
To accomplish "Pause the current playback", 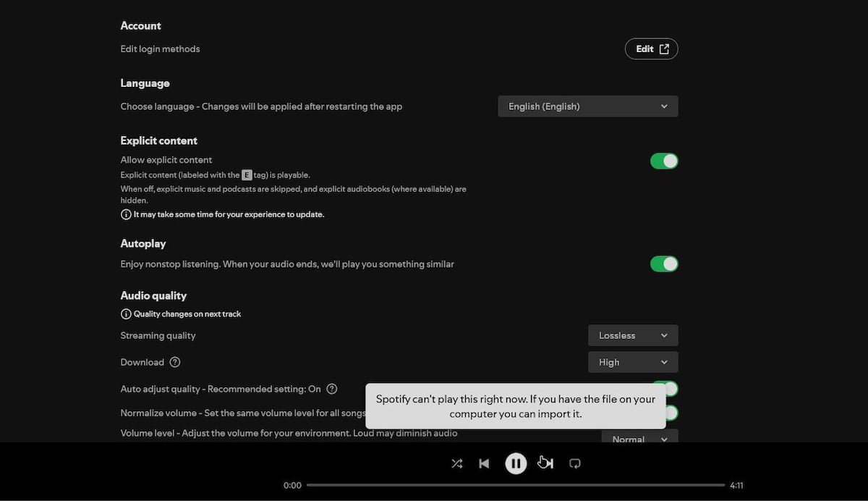I will point(516,463).
